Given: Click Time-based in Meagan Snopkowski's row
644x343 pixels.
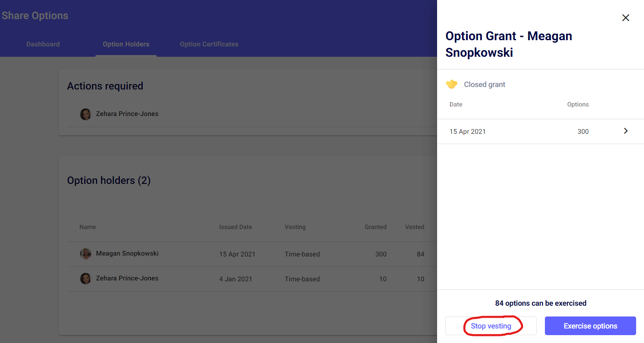Looking at the screenshot, I should 302,254.
